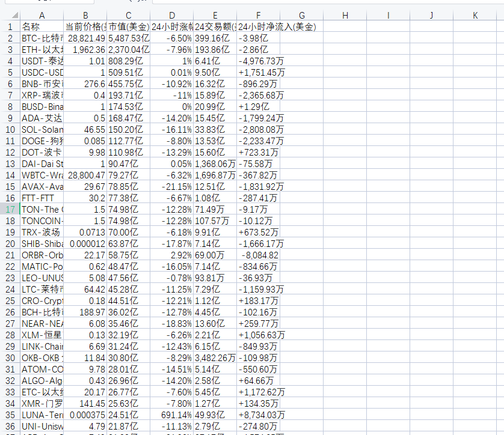
Task: Select row 1 header
Action: (x=10, y=26)
